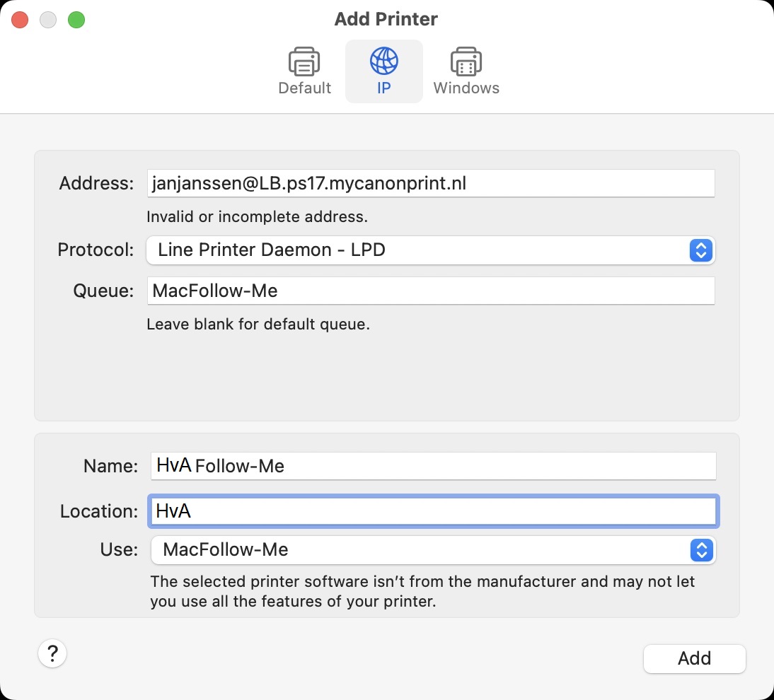Select the Default printer icon
This screenshot has width=774, height=700.
tap(304, 62)
